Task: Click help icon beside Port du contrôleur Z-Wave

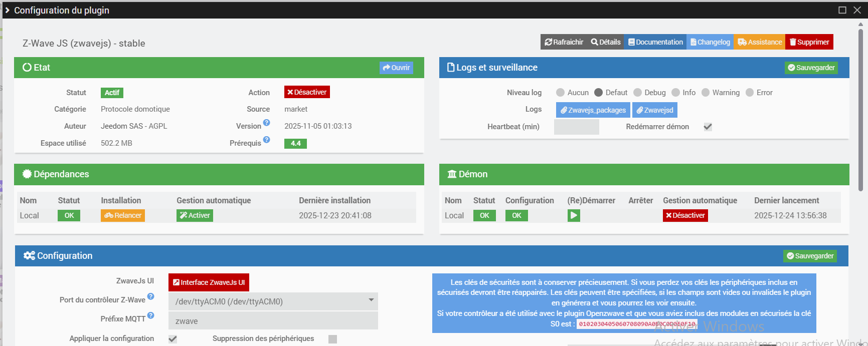Action: [151, 296]
